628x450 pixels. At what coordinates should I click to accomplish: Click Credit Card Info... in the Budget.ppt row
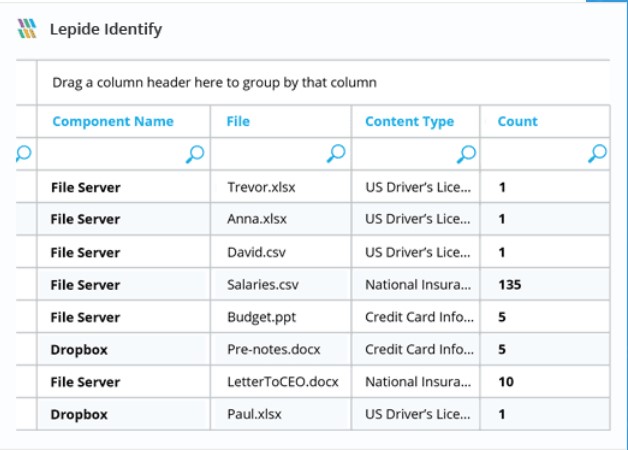tap(419, 317)
